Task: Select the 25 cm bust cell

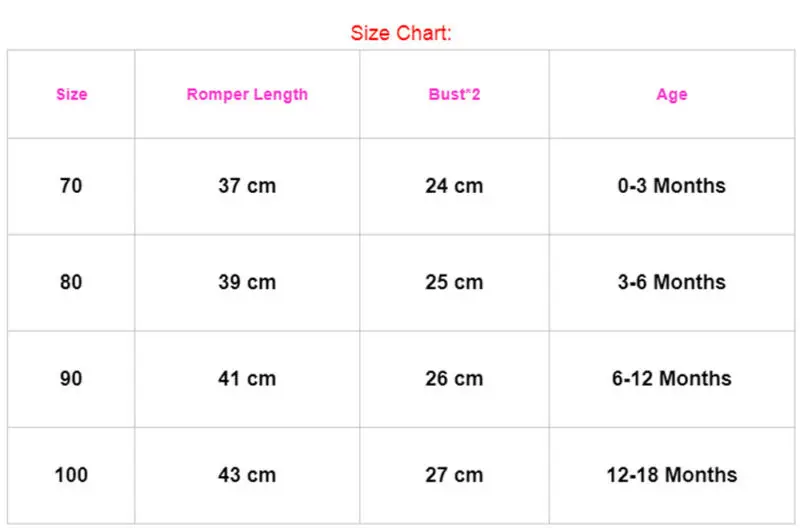Action: 454,282
